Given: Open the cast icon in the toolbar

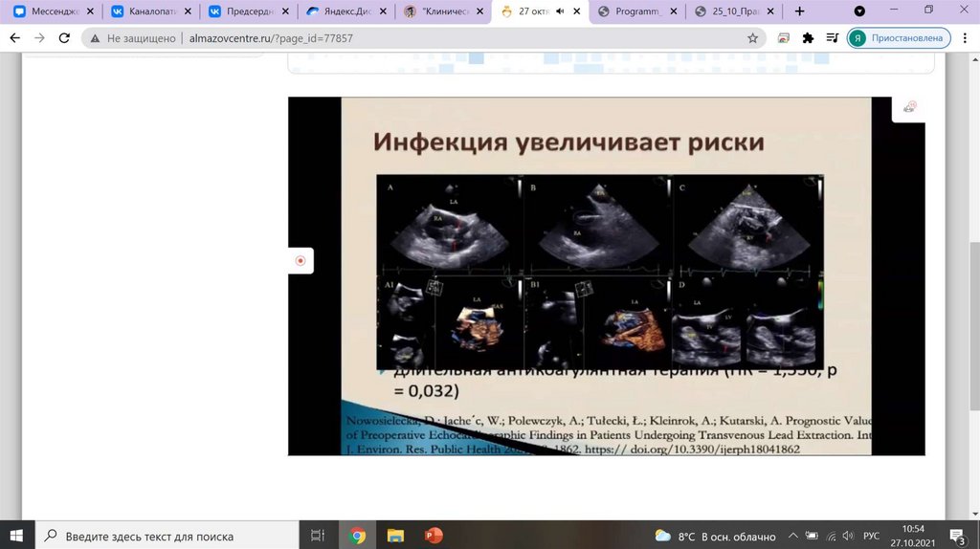Looking at the screenshot, I should pyautogui.click(x=783, y=38).
